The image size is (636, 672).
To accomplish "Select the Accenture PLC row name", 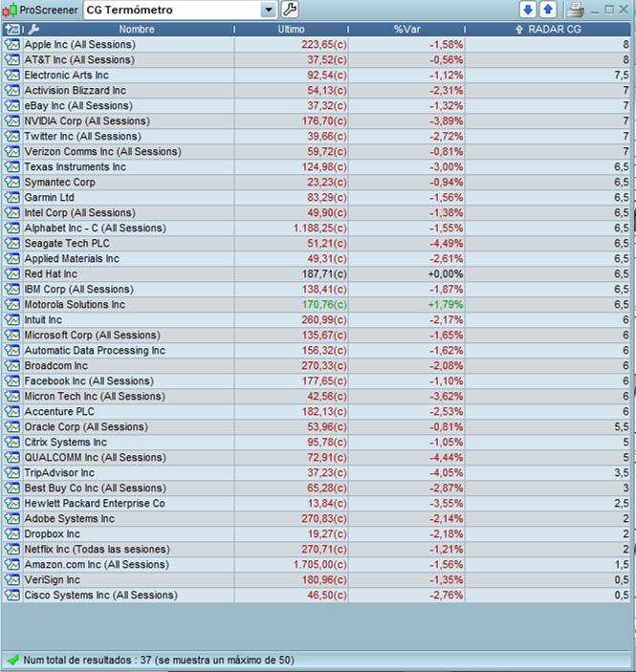I will click(x=59, y=411).
